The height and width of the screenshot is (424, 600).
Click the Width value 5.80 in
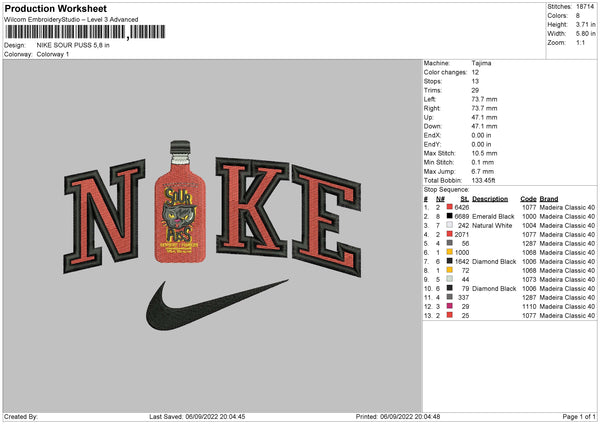(x=585, y=34)
